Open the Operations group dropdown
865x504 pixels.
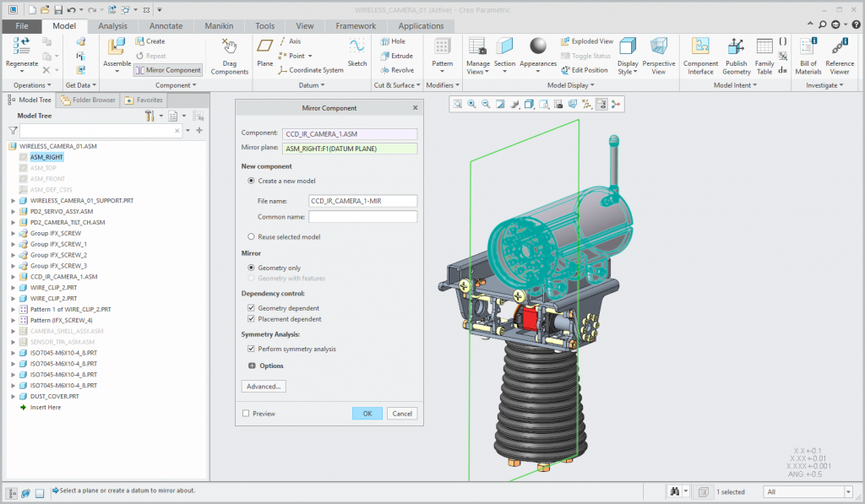32,85
